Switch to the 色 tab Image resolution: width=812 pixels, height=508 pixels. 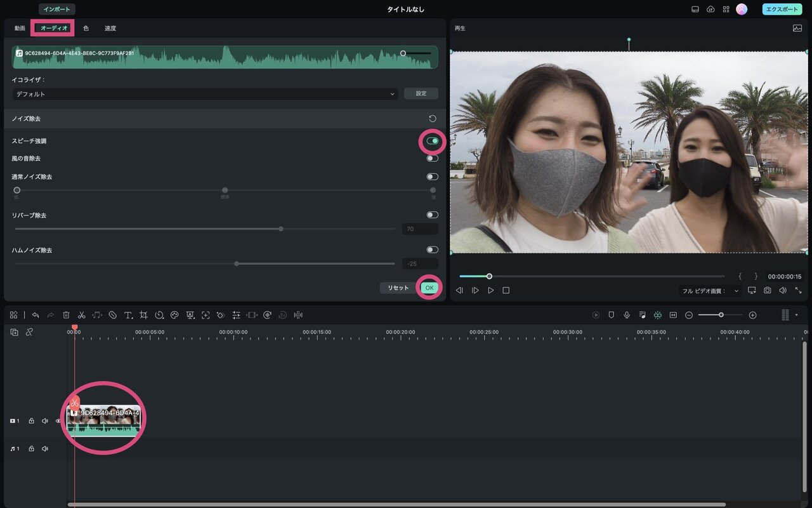coord(86,28)
